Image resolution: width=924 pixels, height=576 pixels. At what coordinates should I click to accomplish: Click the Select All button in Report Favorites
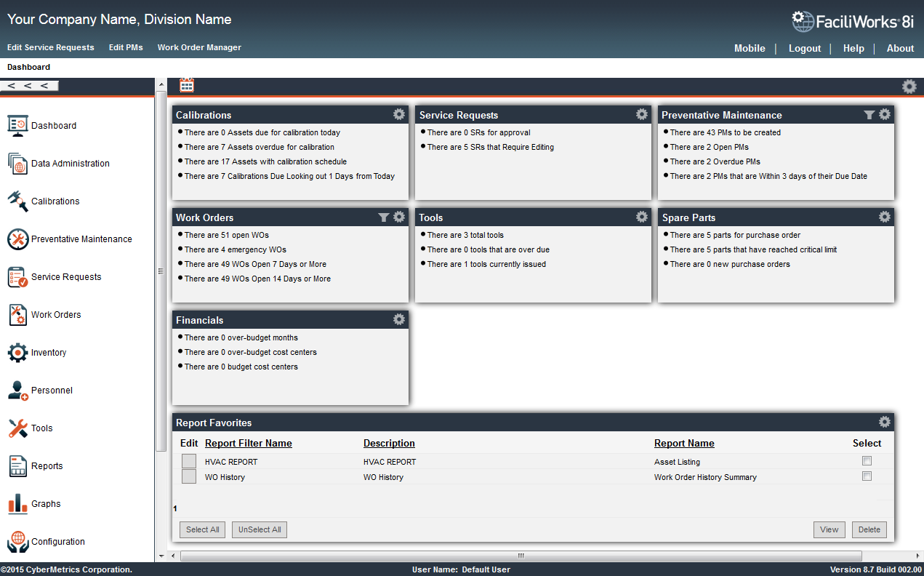(202, 529)
